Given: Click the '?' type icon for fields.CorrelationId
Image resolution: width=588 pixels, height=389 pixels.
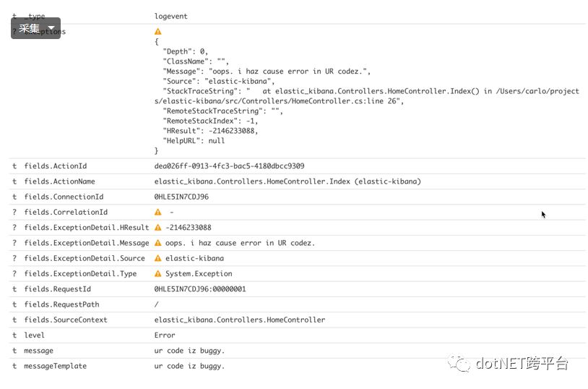Looking at the screenshot, I should [x=14, y=212].
